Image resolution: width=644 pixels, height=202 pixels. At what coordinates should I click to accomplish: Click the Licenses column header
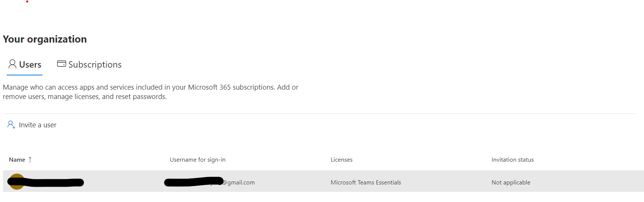(342, 160)
